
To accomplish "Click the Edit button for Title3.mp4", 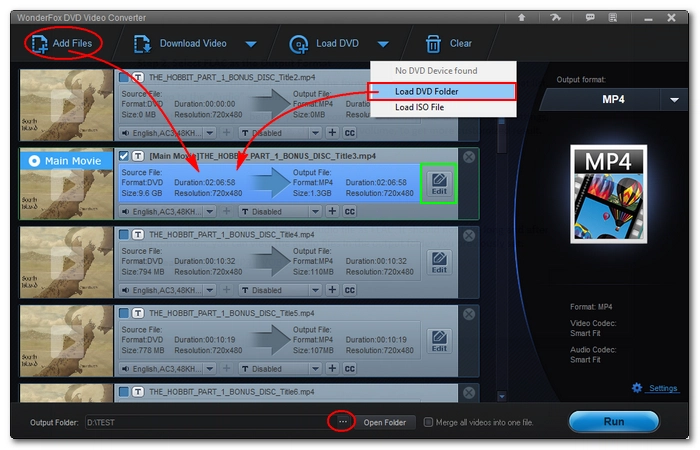I will pyautogui.click(x=439, y=184).
